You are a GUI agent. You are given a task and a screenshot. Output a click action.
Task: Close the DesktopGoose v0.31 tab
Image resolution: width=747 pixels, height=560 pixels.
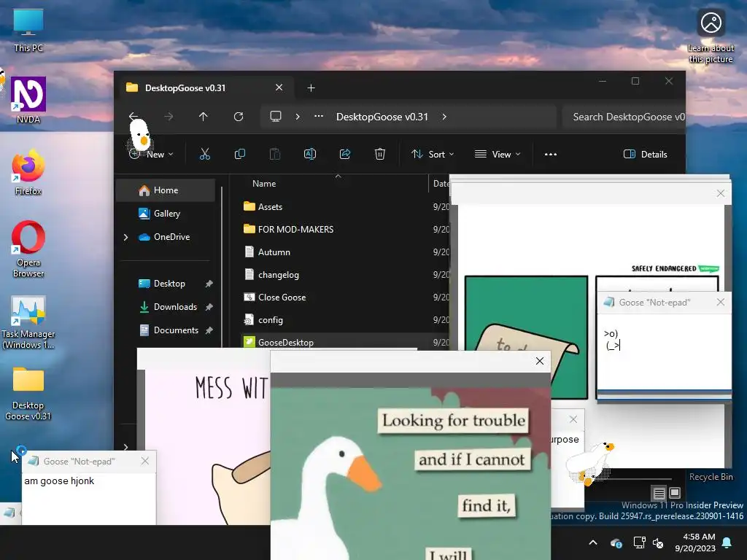click(x=279, y=87)
